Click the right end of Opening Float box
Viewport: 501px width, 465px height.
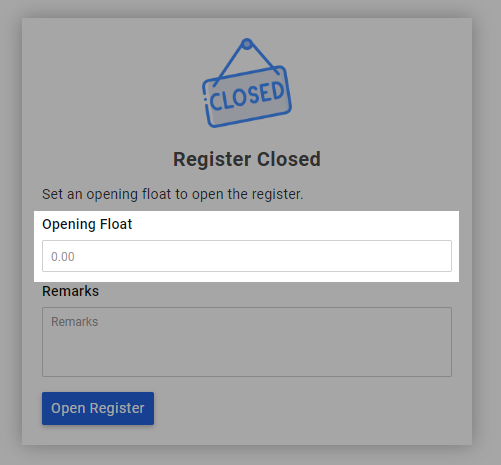[x=433, y=256]
